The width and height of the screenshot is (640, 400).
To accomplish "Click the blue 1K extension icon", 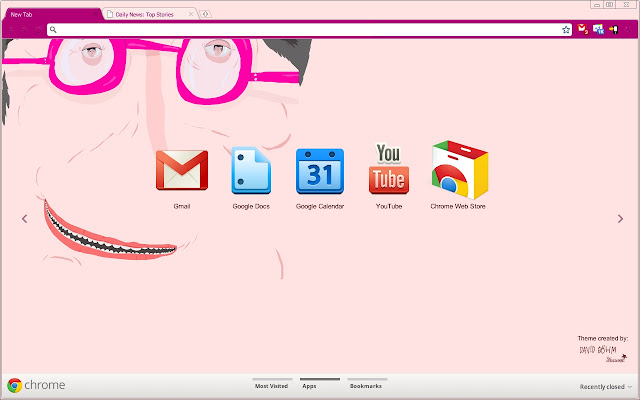I will 598,29.
